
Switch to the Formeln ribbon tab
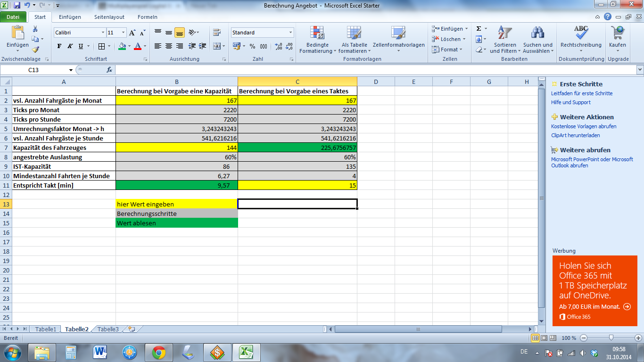coord(147,17)
